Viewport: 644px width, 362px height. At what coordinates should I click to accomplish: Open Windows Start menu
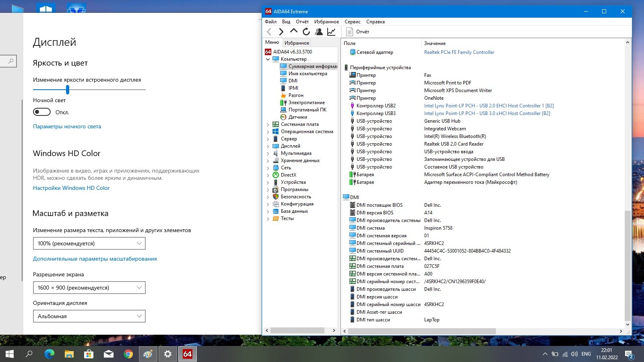[x=10, y=354]
